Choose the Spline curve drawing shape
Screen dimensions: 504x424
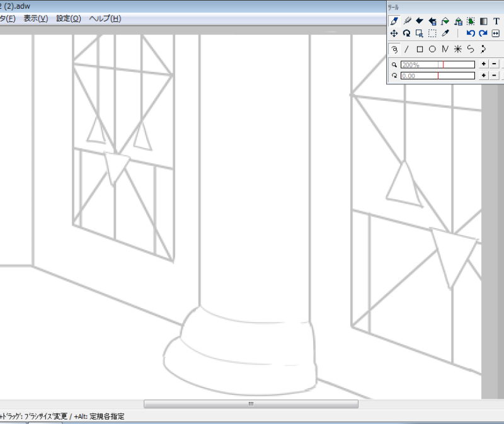(483, 49)
